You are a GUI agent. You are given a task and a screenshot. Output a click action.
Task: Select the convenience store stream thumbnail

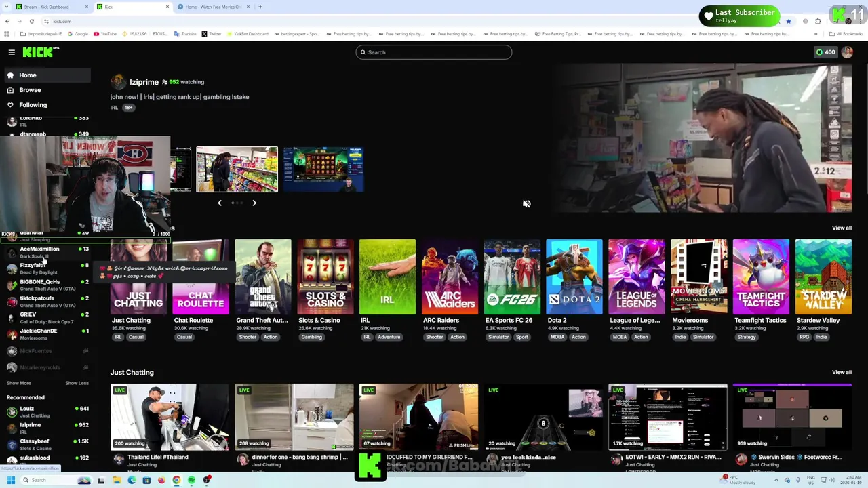pyautogui.click(x=237, y=169)
